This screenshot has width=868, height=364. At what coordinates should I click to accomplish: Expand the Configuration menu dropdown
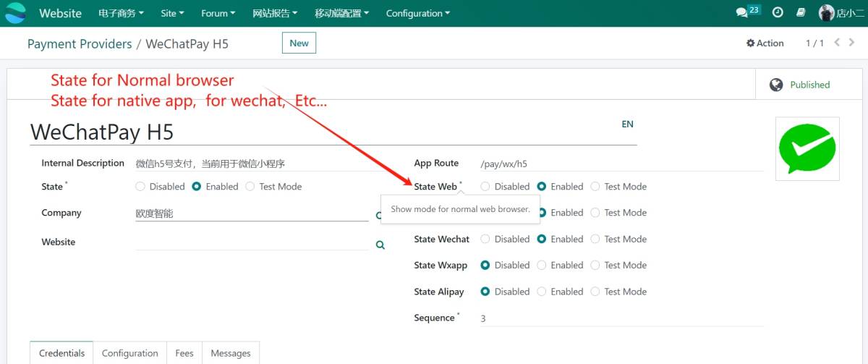(417, 13)
